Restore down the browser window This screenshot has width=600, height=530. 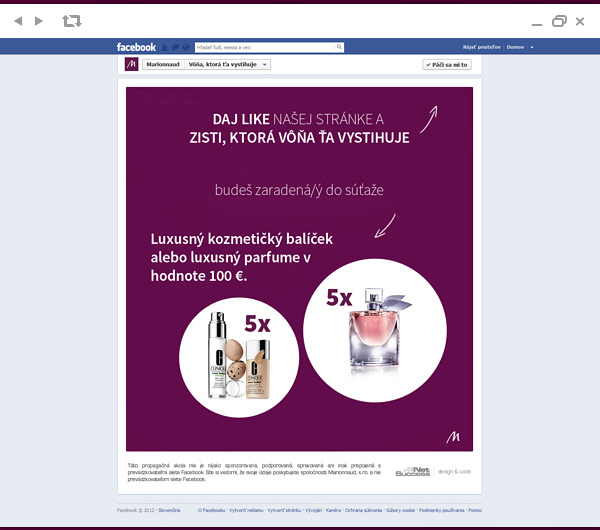click(559, 21)
